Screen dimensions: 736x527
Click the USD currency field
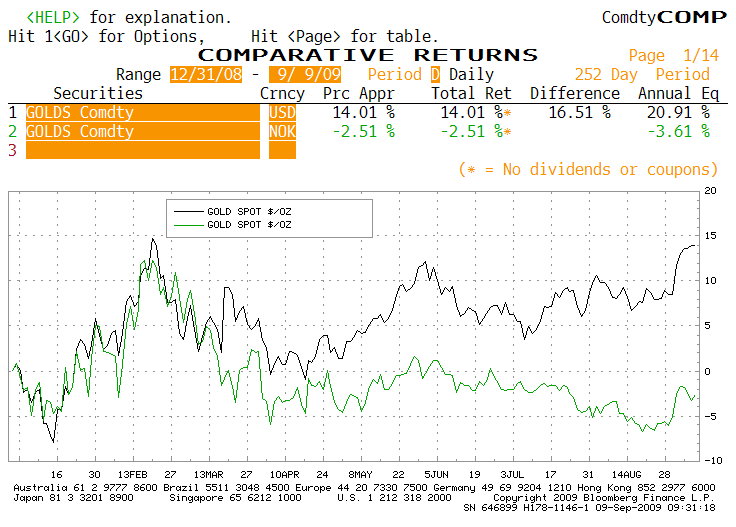(x=282, y=113)
